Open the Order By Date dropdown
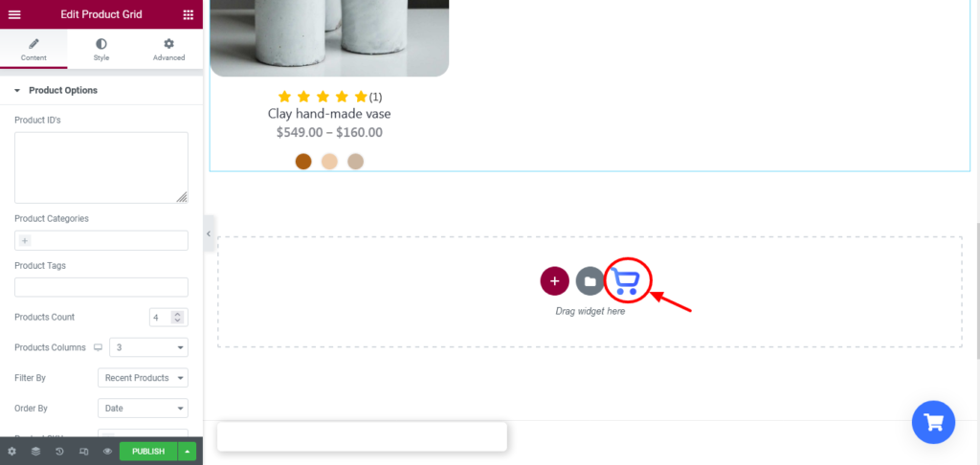 coord(144,409)
